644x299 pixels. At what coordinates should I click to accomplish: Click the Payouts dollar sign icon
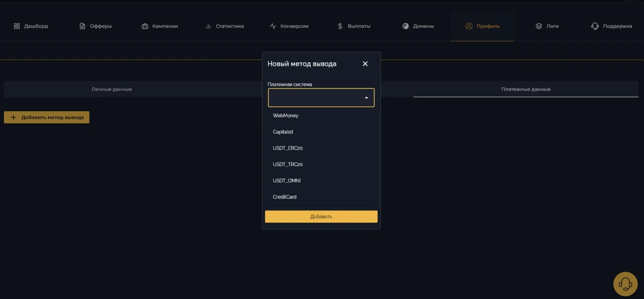[x=340, y=26]
